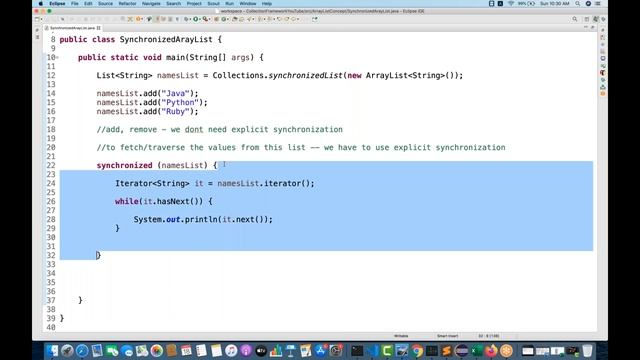Open the Window menu
Image resolution: width=640 pixels, height=360 pixels.
(248, 4)
